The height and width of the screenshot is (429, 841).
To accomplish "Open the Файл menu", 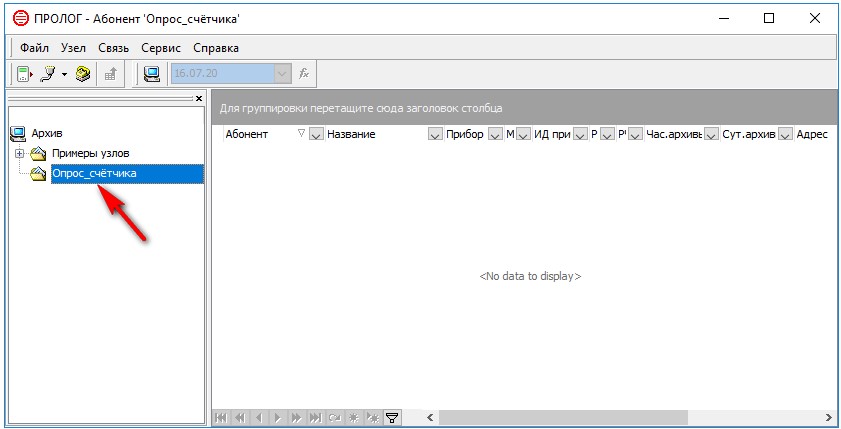I will (34, 47).
